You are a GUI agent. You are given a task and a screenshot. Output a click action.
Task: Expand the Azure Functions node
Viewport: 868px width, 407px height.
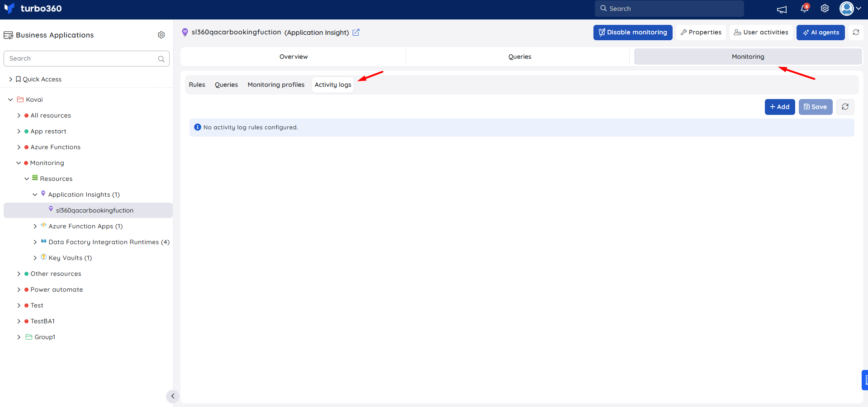click(x=19, y=147)
